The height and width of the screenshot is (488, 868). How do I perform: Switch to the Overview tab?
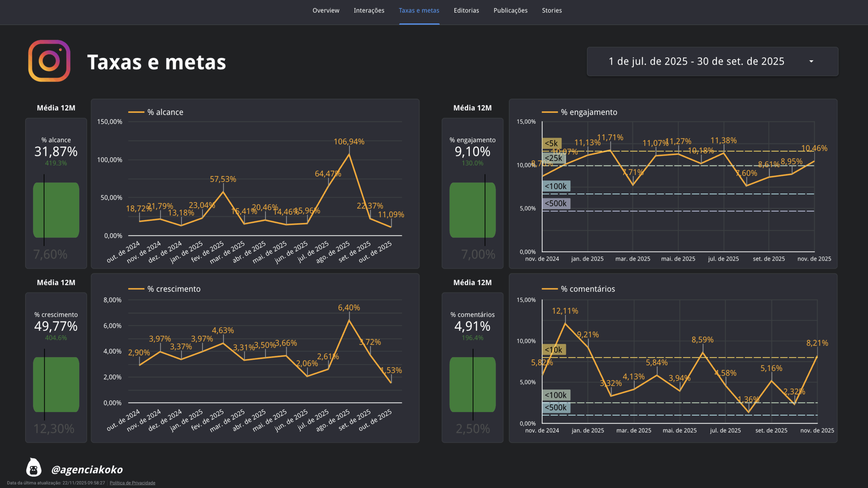[x=325, y=11]
